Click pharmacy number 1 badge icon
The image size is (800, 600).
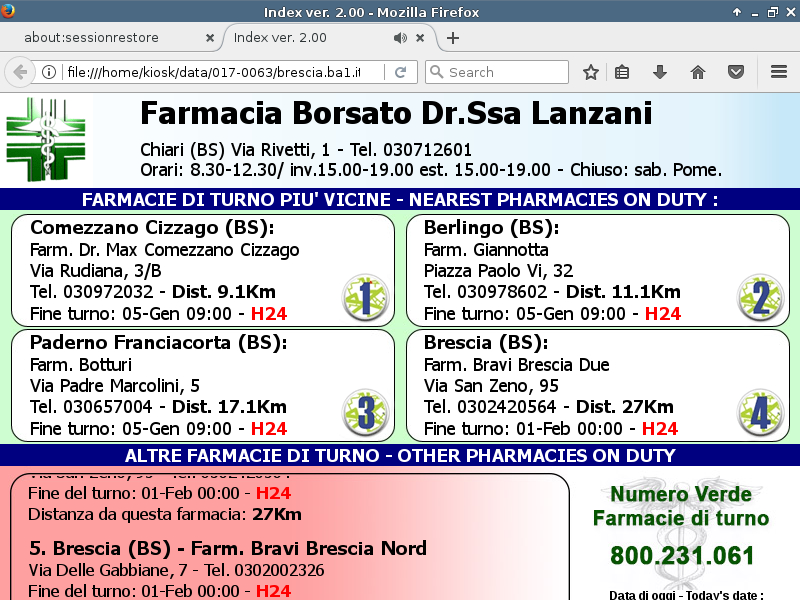pyautogui.click(x=364, y=297)
